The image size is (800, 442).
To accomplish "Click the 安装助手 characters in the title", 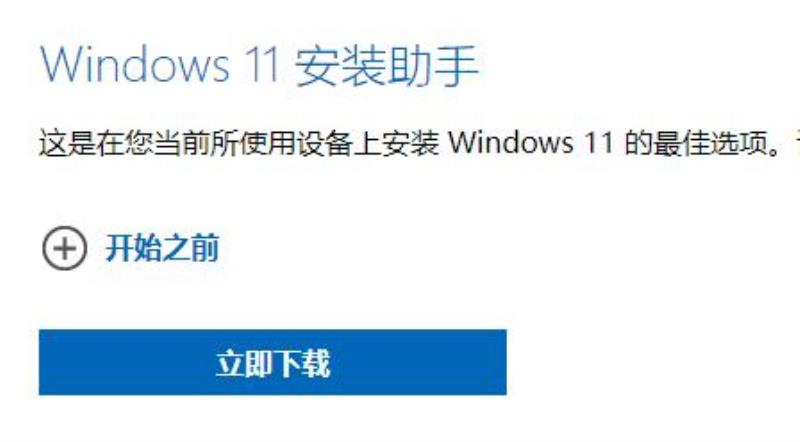I will click(x=387, y=66).
